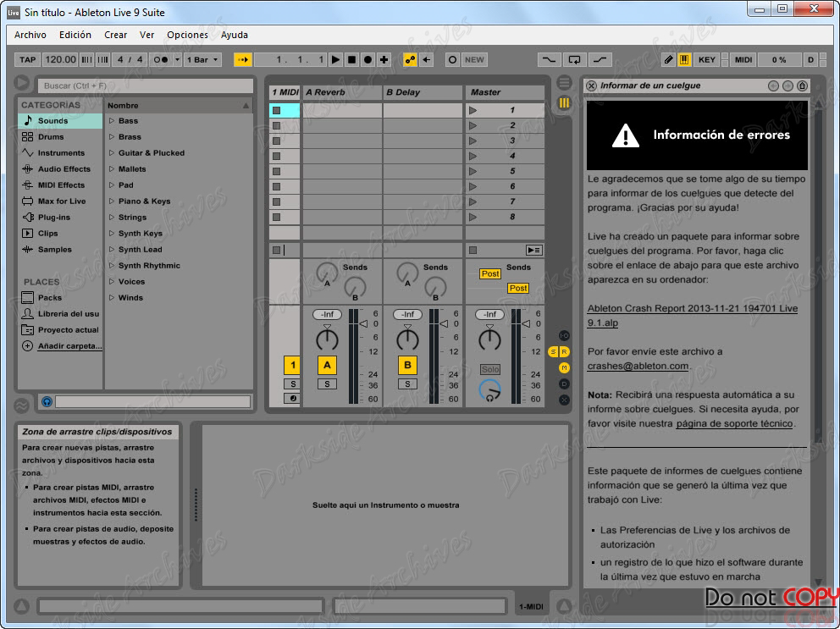This screenshot has height=629, width=840.
Task: Open the Ayuda menu
Action: 234,35
